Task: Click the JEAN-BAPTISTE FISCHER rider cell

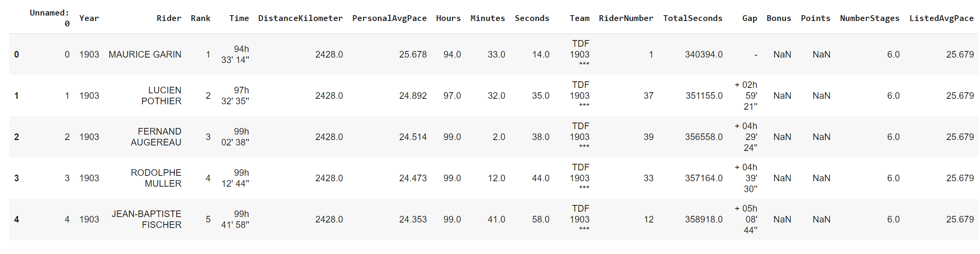Action: pos(146,219)
